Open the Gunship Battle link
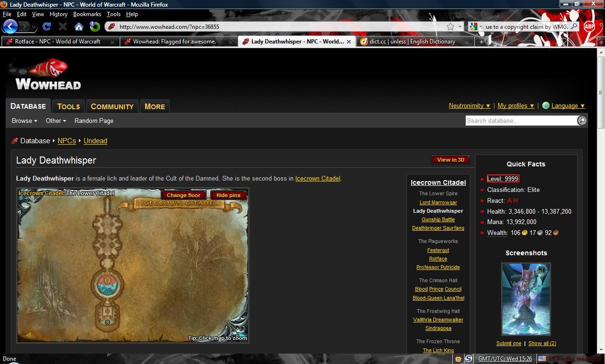 (x=438, y=219)
